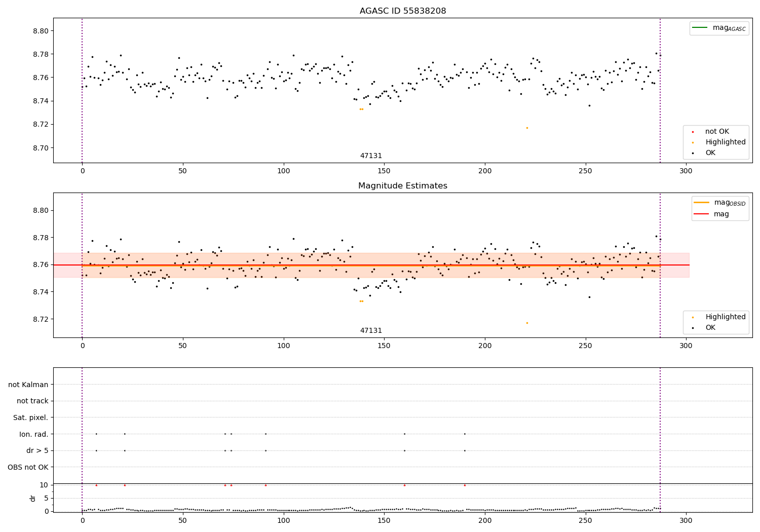This screenshot has width=760, height=532.
Task: Click the 'Sat. pixel.' row label
Action: point(31,417)
